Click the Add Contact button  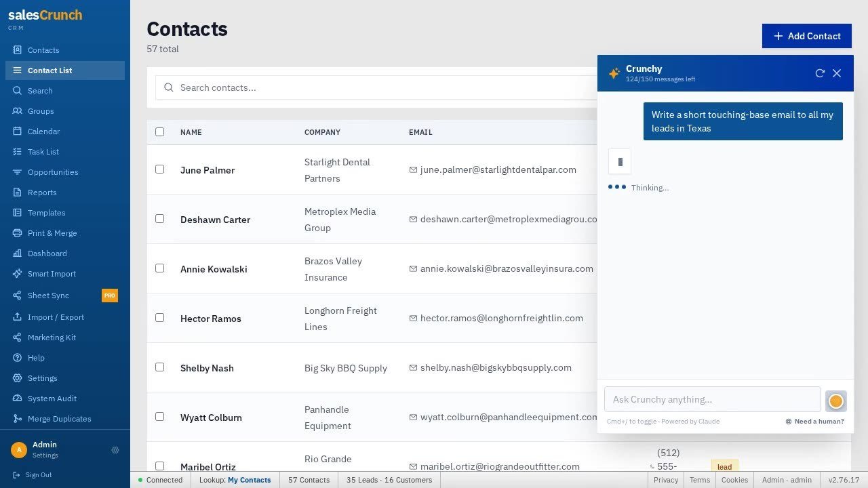pos(807,36)
